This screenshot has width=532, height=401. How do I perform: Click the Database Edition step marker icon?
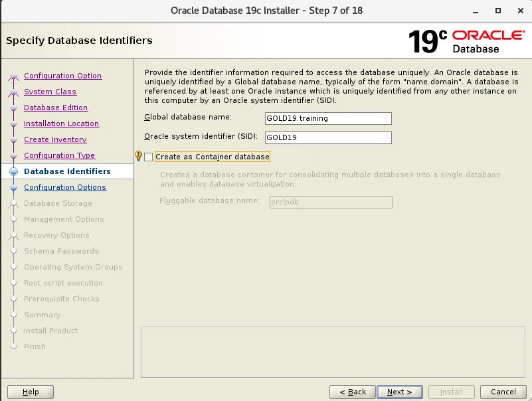(13, 108)
